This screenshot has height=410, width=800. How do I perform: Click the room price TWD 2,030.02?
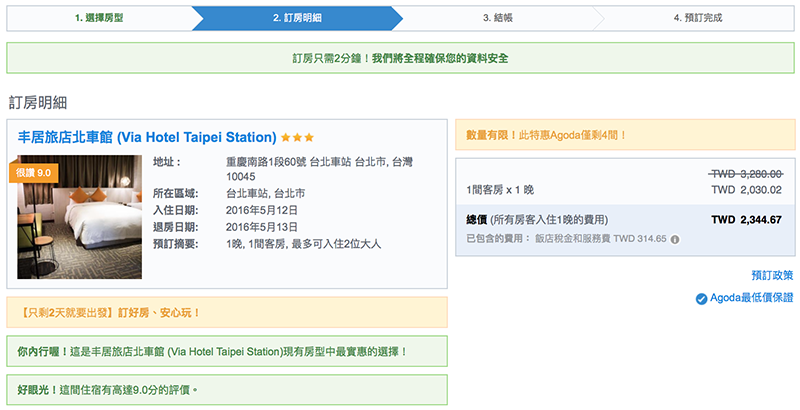pyautogui.click(x=746, y=190)
